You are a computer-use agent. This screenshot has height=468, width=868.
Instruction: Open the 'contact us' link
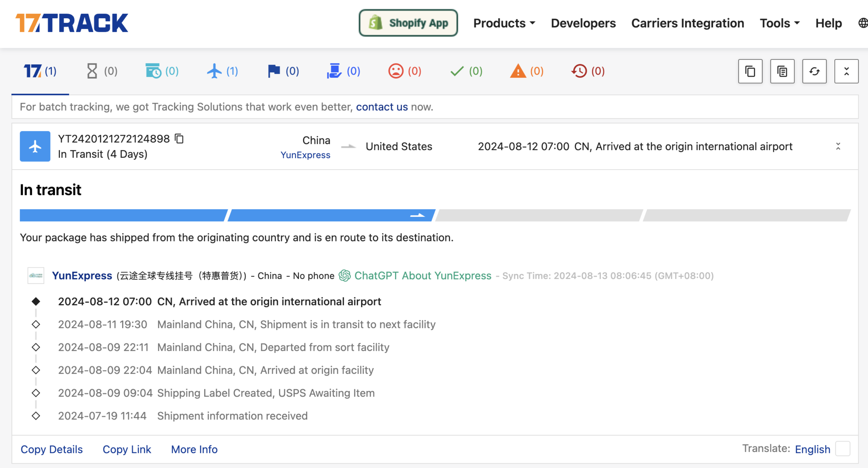click(382, 107)
